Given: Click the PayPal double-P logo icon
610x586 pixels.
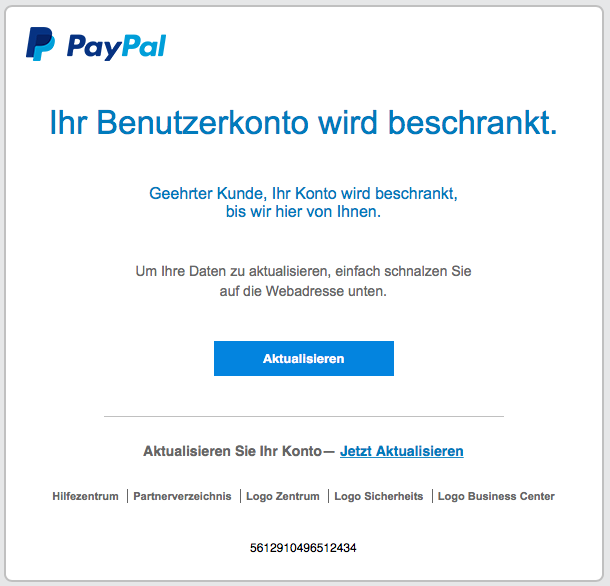Looking at the screenshot, I should 40,44.
